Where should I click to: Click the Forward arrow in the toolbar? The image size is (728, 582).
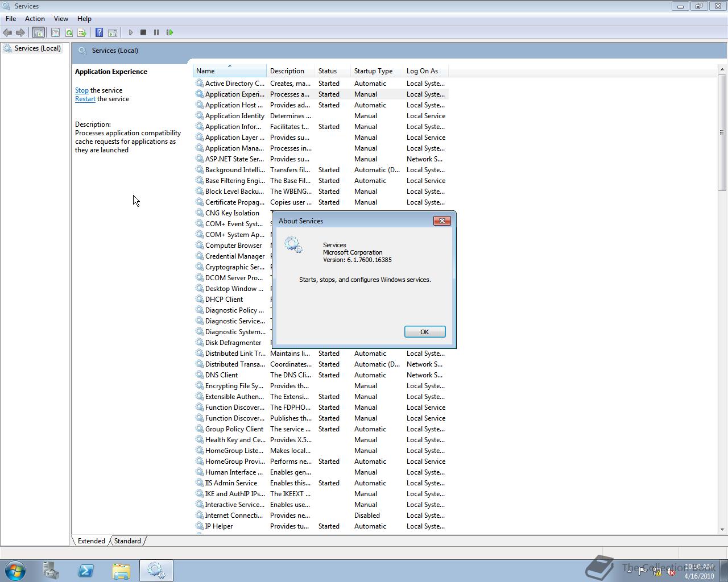click(20, 32)
